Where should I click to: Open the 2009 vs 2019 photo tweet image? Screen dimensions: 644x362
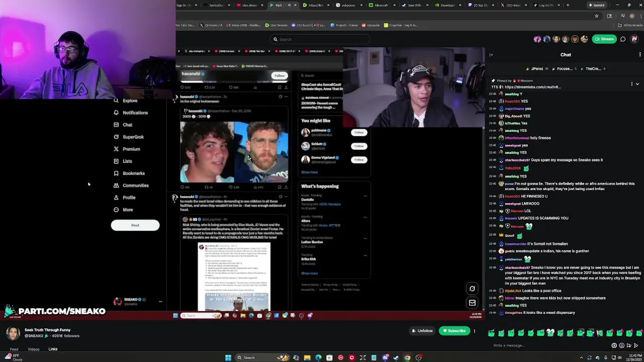[234, 152]
